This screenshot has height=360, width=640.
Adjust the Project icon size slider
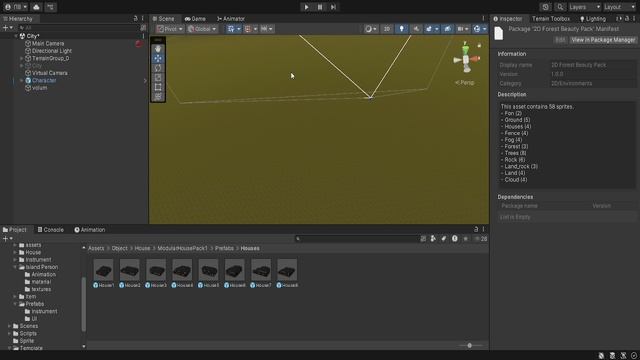pos(469,345)
